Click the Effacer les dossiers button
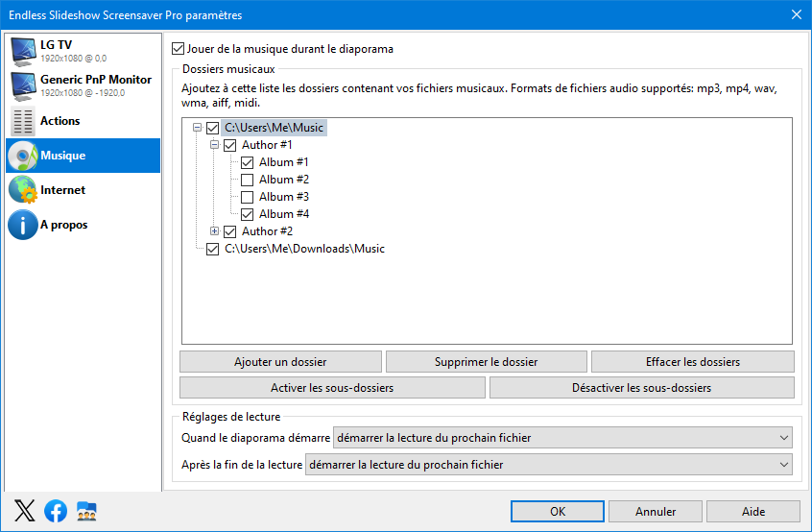812x532 pixels. click(x=692, y=362)
